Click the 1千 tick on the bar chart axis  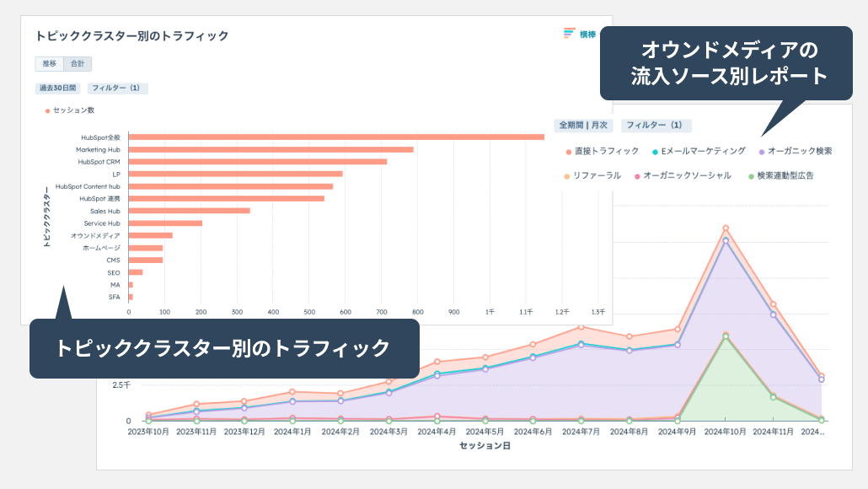pyautogui.click(x=490, y=312)
